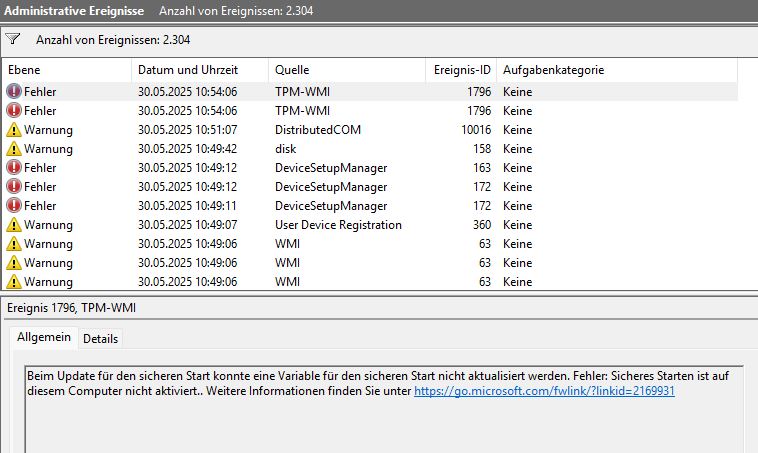Open the go.microsoft.com fwlink hyperlink
Image resolution: width=758 pixels, height=453 pixels.
(x=544, y=391)
